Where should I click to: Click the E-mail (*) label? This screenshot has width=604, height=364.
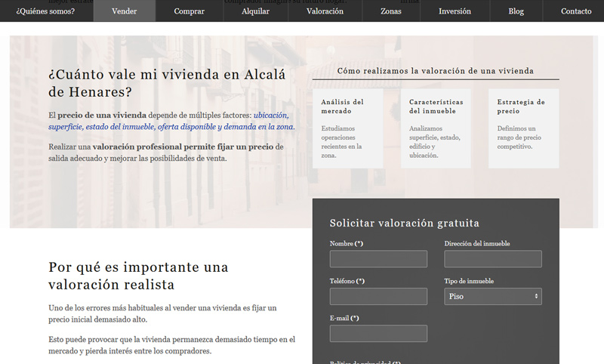(x=344, y=318)
